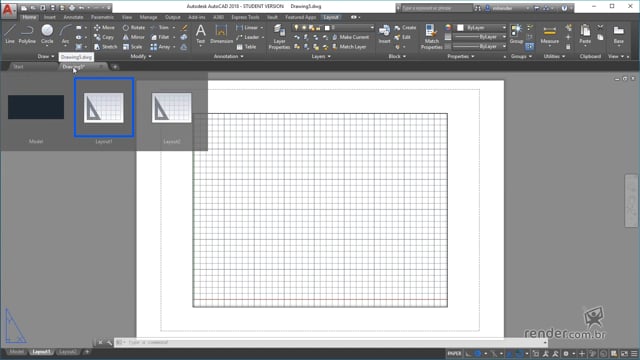Click the Move tool in Modify panel
Screen dimensions: 640x360
coord(104,27)
